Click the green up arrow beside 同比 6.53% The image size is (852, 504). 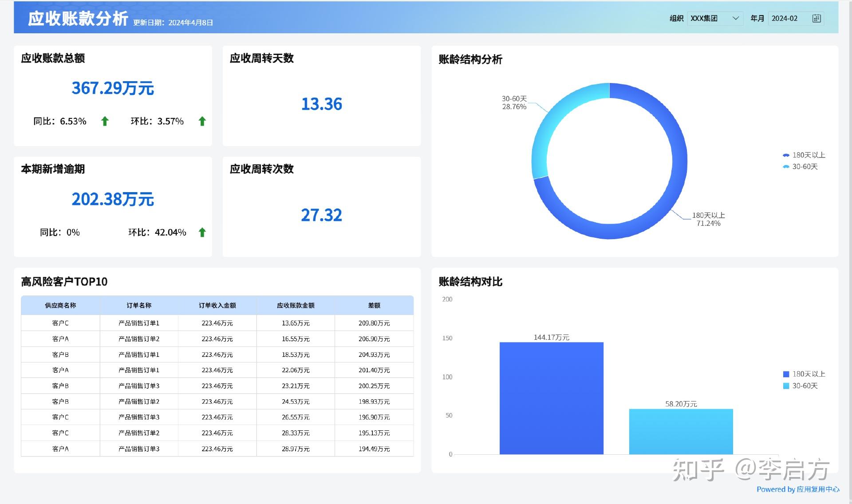click(x=105, y=121)
